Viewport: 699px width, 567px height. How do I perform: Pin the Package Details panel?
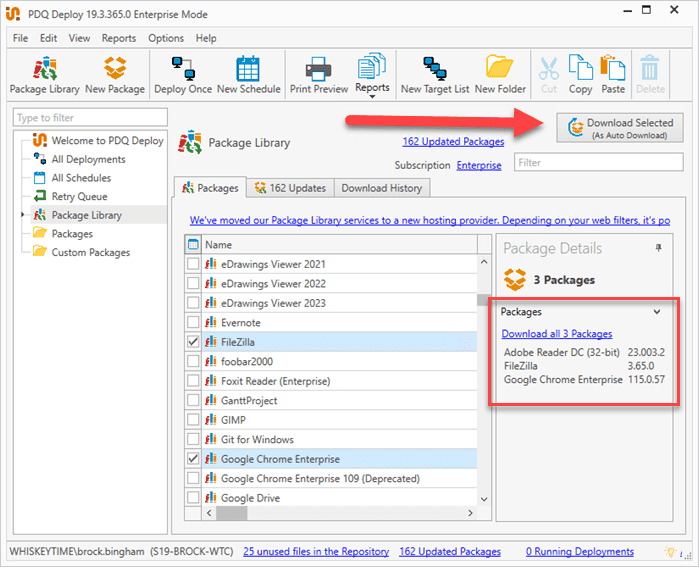pos(658,248)
